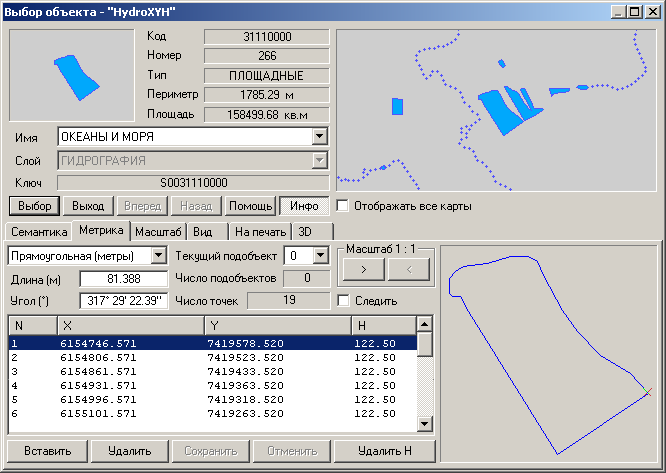Click the scale increase arrow button
Viewport: 666px width, 473px height.
point(362,268)
